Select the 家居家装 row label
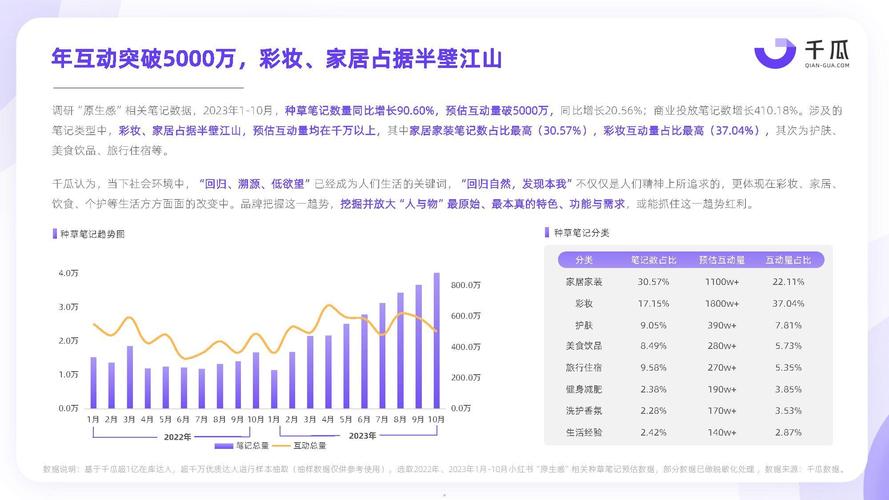Image resolution: width=889 pixels, height=500 pixels. point(584,282)
